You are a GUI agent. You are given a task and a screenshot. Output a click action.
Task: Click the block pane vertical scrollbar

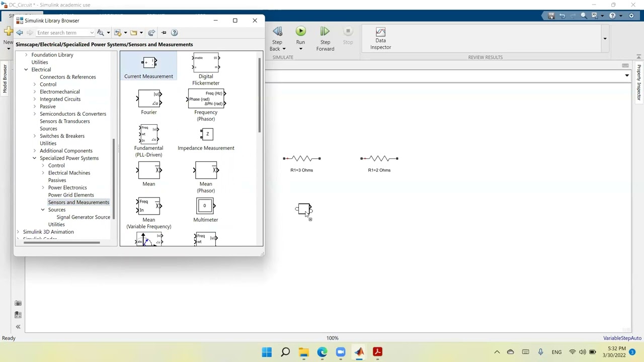pyautogui.click(x=260, y=96)
